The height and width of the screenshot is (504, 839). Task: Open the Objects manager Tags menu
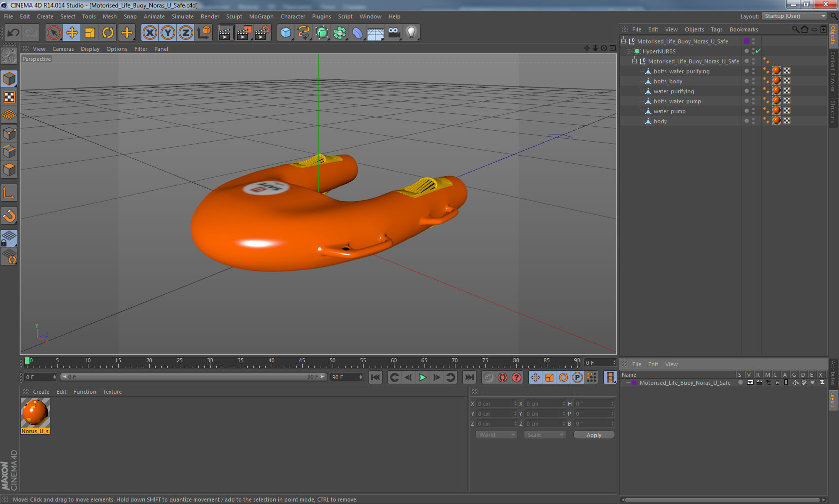717,29
